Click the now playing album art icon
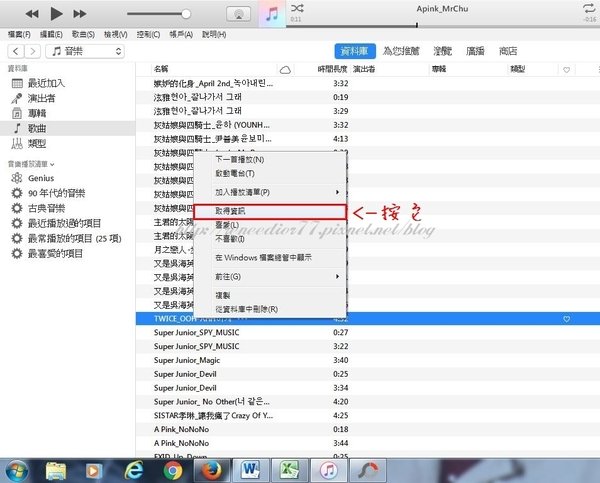600x483 pixels. coord(272,14)
